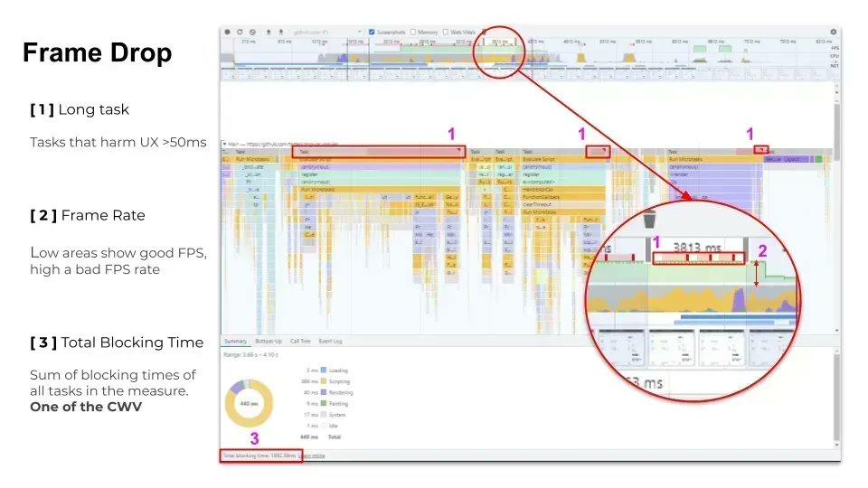This screenshot has width=868, height=488.
Task: Start recording with the Record button
Action: pyautogui.click(x=227, y=33)
